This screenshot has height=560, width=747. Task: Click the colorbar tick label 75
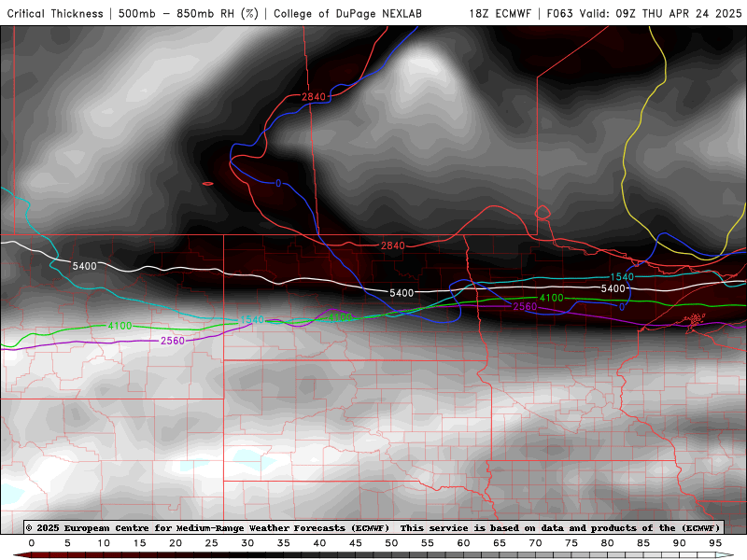(x=571, y=543)
